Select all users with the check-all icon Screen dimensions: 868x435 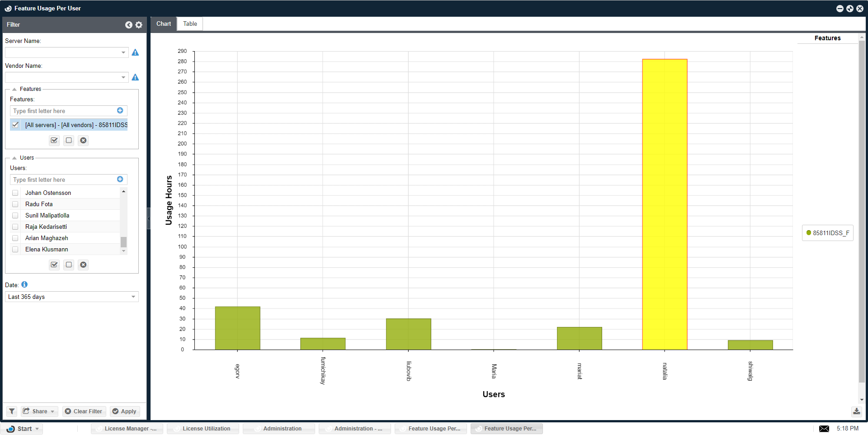54,265
